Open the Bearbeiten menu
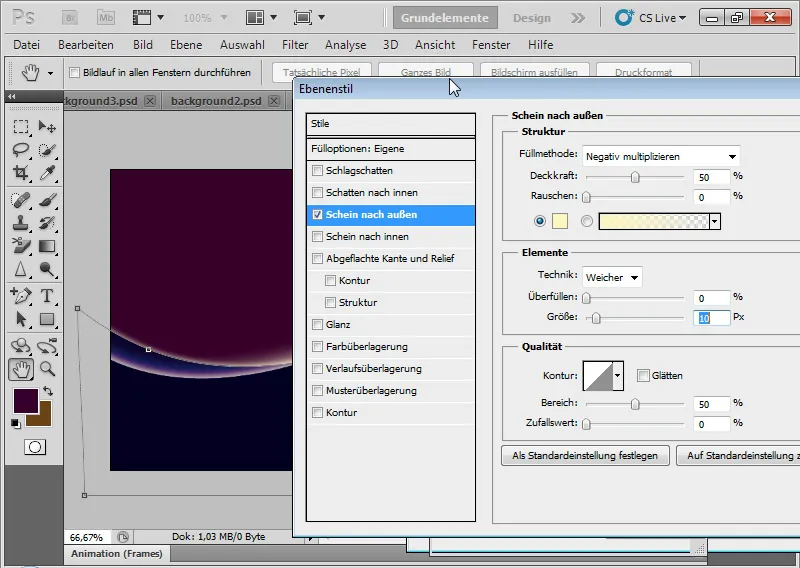The width and height of the screenshot is (800, 568). click(86, 45)
